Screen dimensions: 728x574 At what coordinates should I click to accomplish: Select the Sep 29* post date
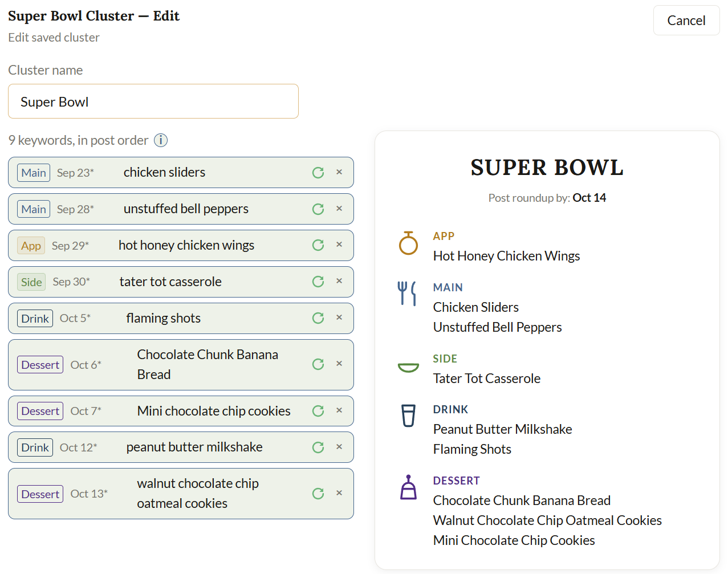click(x=70, y=246)
